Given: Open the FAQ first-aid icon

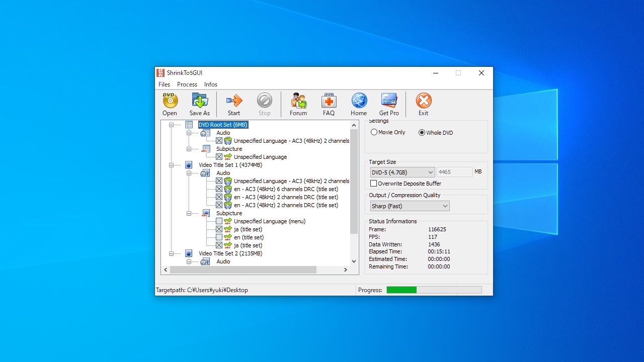Looking at the screenshot, I should (329, 100).
